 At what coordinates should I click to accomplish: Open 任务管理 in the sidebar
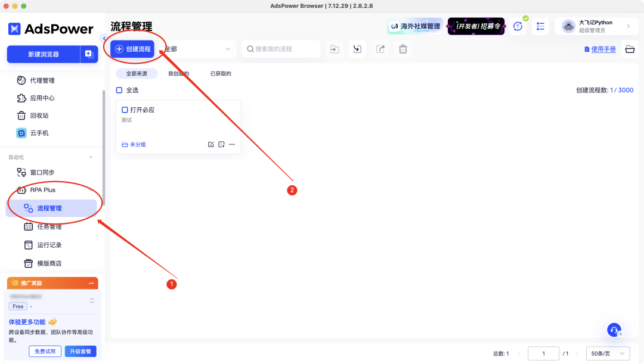click(x=49, y=226)
